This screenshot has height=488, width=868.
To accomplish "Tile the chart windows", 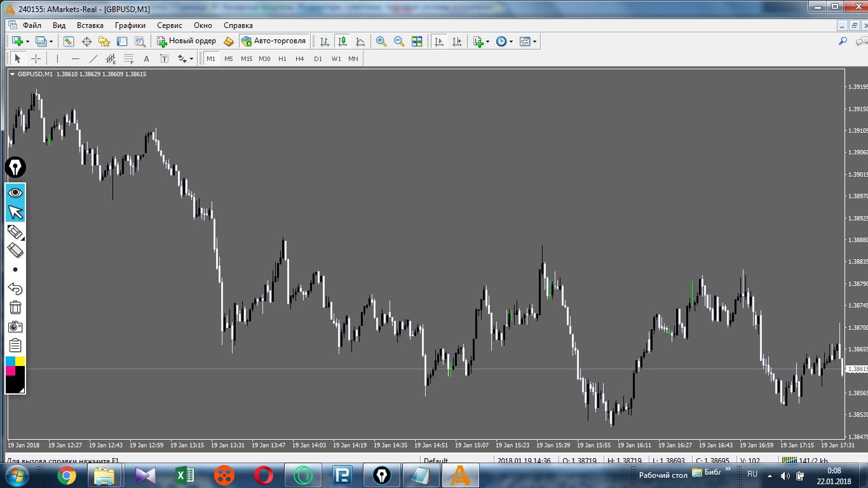I will point(417,41).
